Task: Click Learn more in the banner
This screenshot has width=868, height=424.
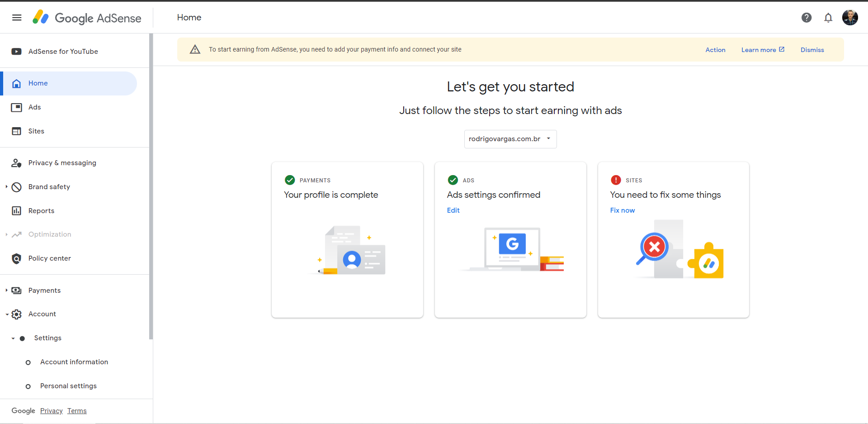Action: [x=763, y=50]
